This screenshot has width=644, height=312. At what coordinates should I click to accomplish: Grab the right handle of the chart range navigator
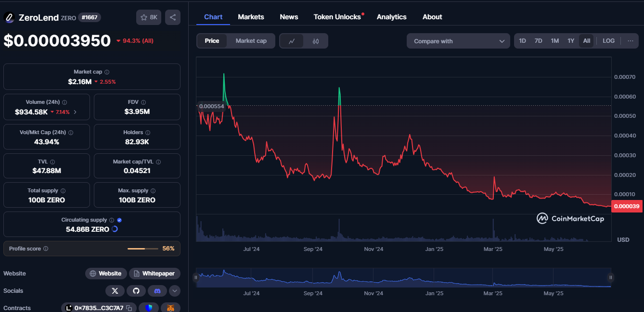click(x=611, y=277)
